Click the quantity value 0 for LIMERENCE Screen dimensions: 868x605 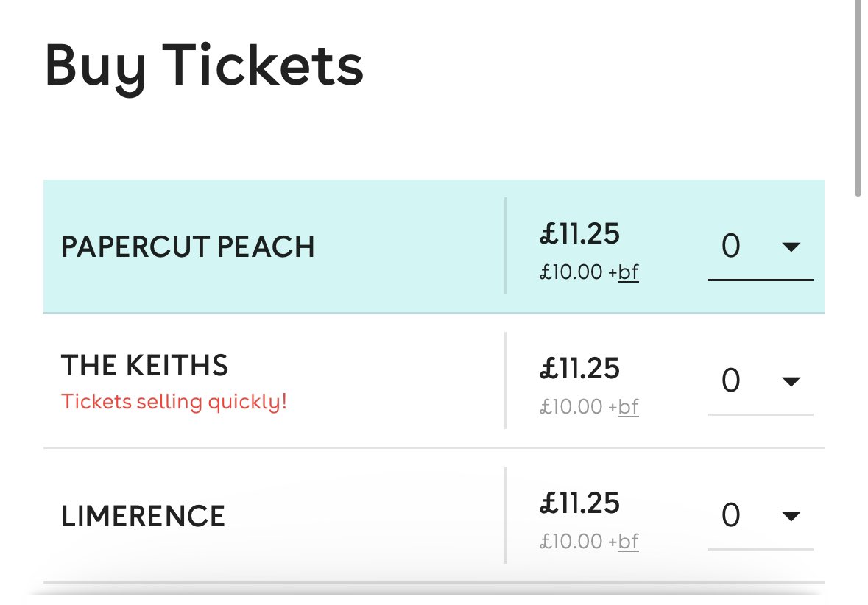(730, 517)
